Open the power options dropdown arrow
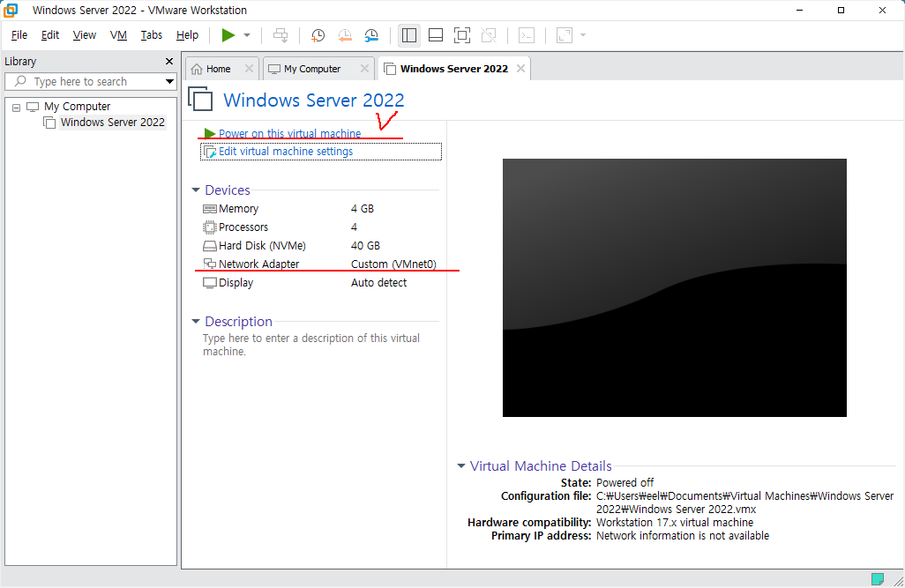 (247, 35)
